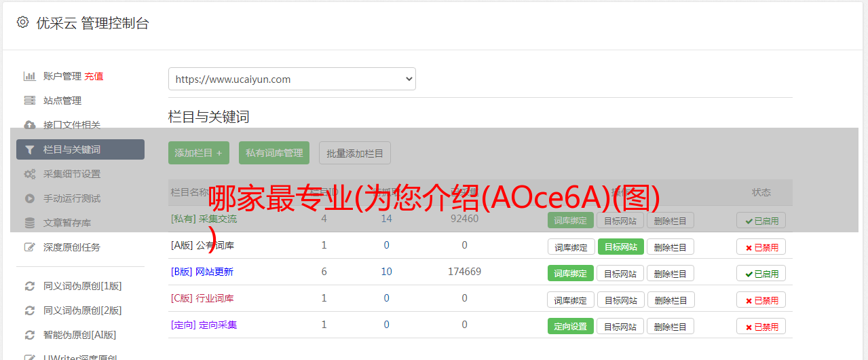Click the 栏目与关键词 page heading

[209, 117]
